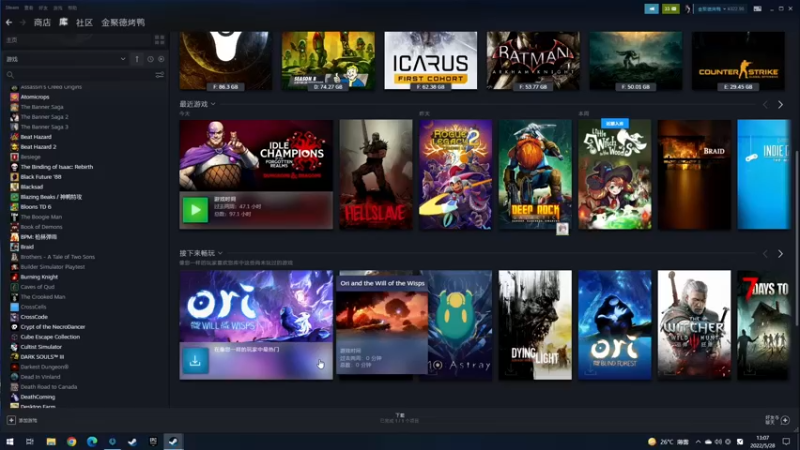The width and height of the screenshot is (800, 450).
Task: Open the 库 library tab
Action: 63,22
